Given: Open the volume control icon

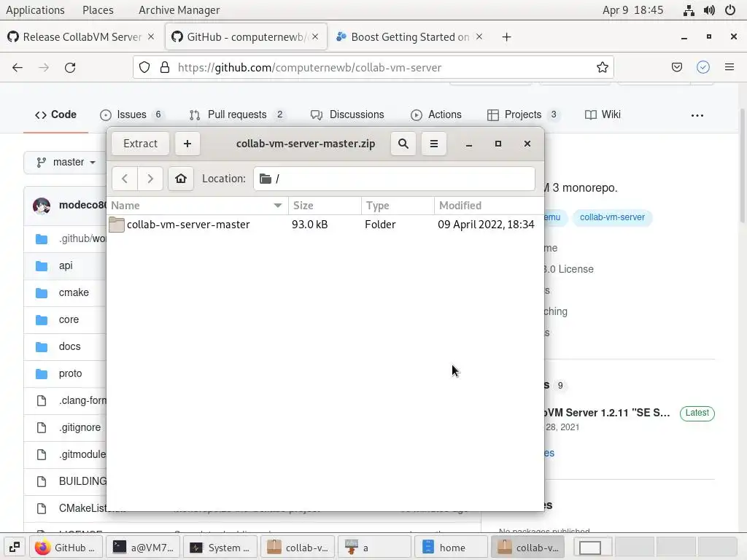Looking at the screenshot, I should (709, 10).
